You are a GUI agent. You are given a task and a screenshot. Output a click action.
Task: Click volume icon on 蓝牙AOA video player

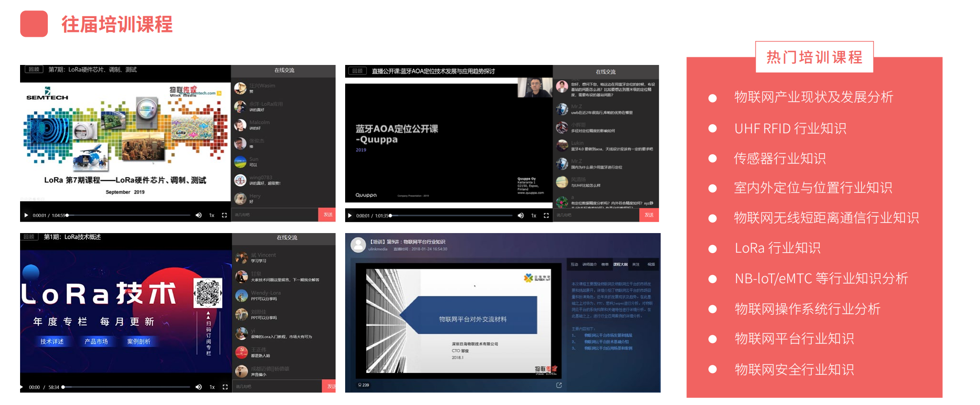(x=521, y=216)
